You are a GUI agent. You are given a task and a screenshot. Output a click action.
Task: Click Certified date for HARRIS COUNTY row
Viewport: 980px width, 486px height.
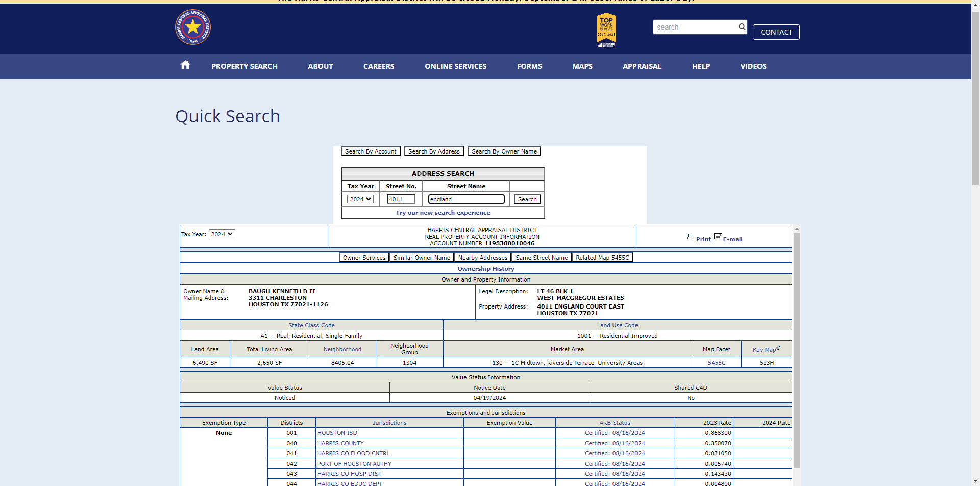(615, 443)
